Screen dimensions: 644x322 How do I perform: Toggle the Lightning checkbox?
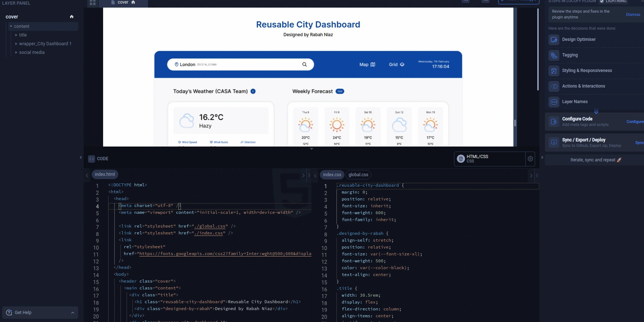tap(602, 1)
